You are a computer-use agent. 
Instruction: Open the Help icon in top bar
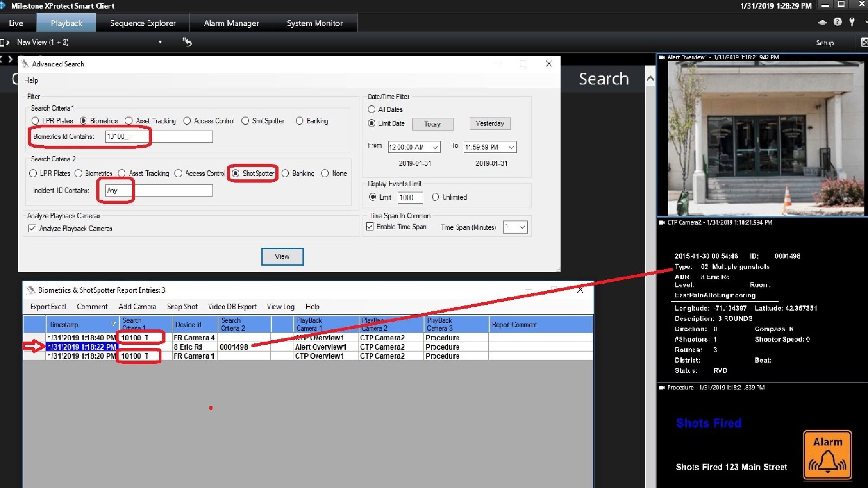(x=838, y=22)
